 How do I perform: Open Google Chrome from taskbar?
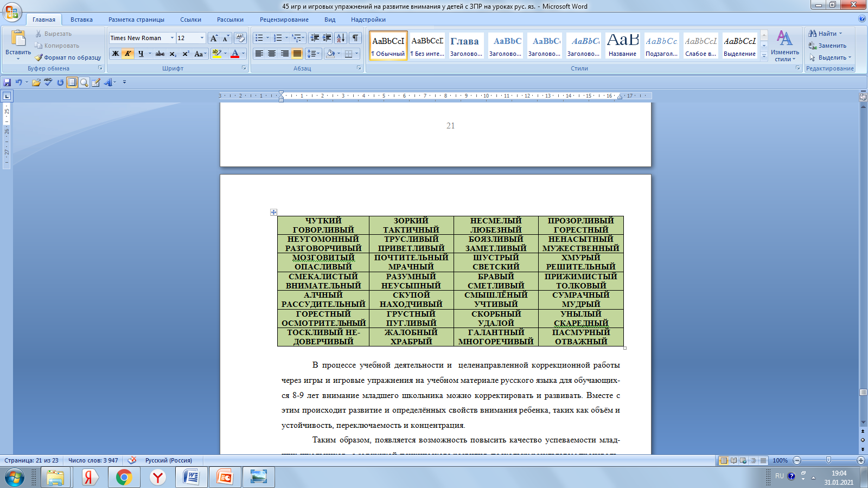click(124, 477)
